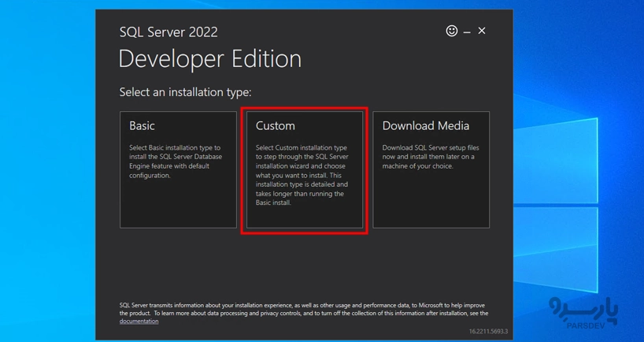Viewport: 644px width, 342px height.
Task: Open the documentation link
Action: click(139, 322)
